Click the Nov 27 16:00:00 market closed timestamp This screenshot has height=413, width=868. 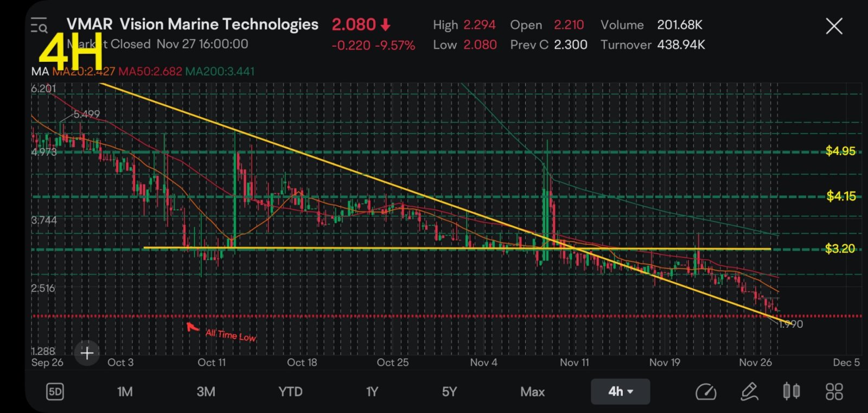pyautogui.click(x=202, y=44)
